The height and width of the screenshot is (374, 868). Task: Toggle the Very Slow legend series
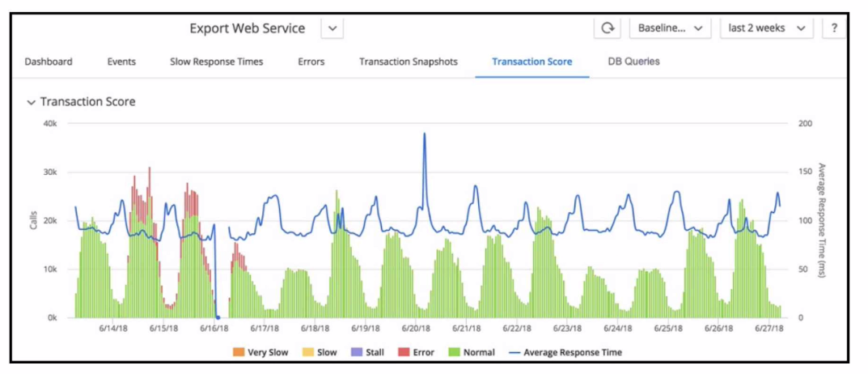(x=260, y=352)
